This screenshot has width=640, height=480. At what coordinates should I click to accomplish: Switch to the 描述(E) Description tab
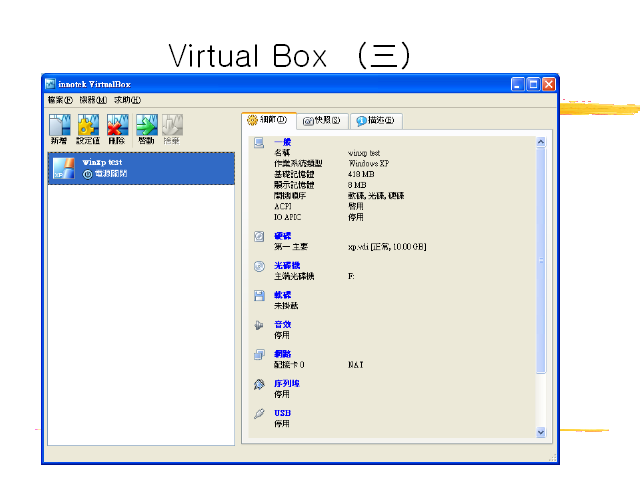[376, 120]
